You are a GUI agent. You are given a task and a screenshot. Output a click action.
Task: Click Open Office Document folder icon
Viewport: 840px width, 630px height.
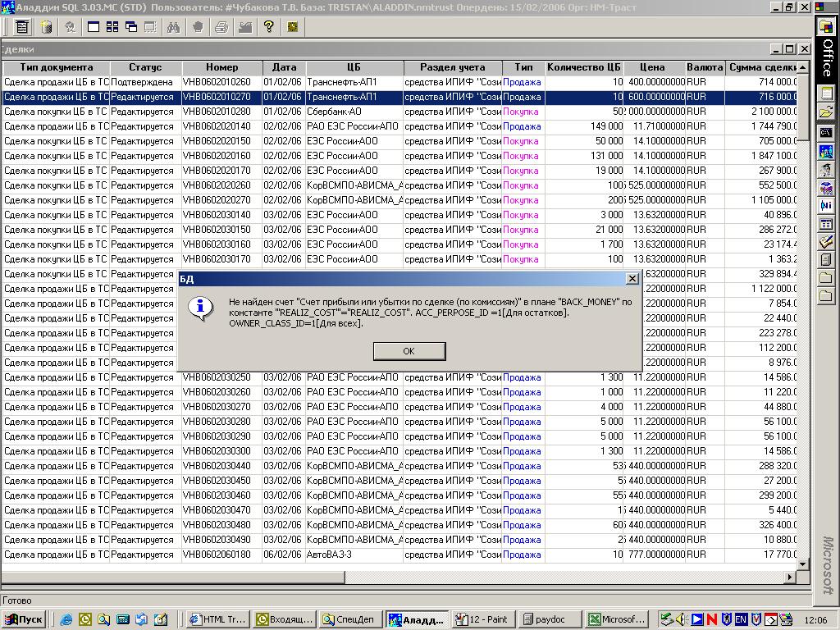826,112
